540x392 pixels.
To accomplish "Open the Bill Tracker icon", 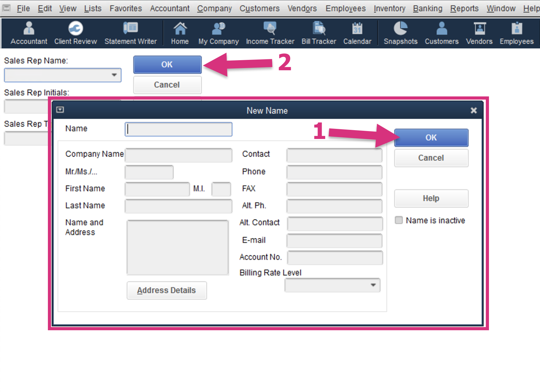I will tap(319, 33).
